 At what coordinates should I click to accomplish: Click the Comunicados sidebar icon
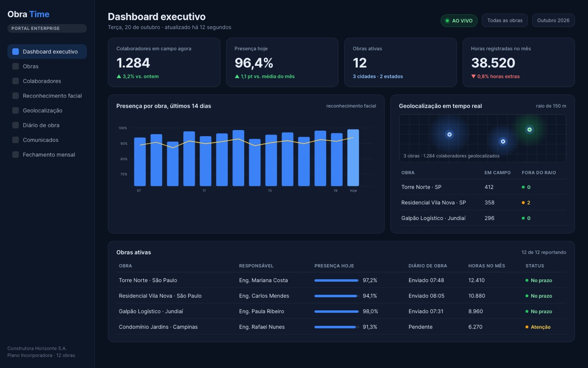(x=16, y=140)
